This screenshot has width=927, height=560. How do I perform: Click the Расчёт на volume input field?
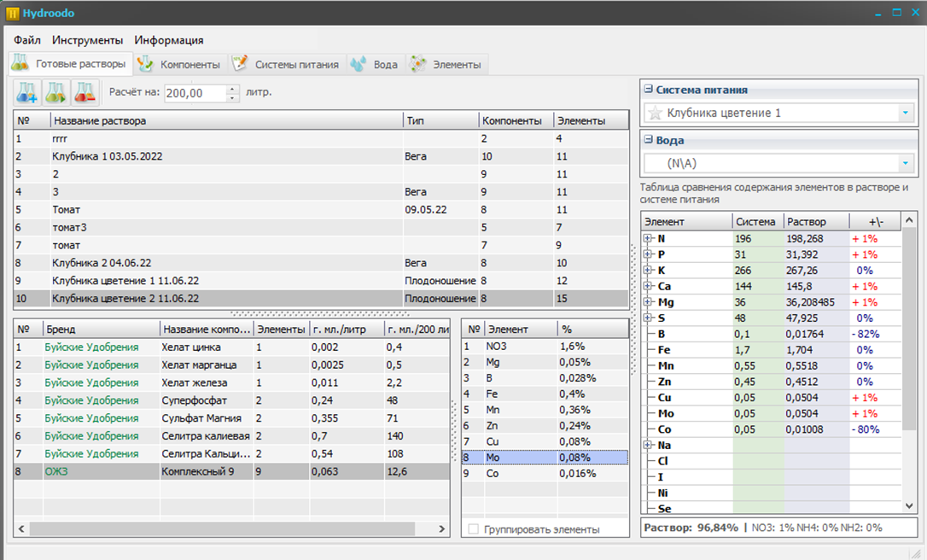(195, 93)
